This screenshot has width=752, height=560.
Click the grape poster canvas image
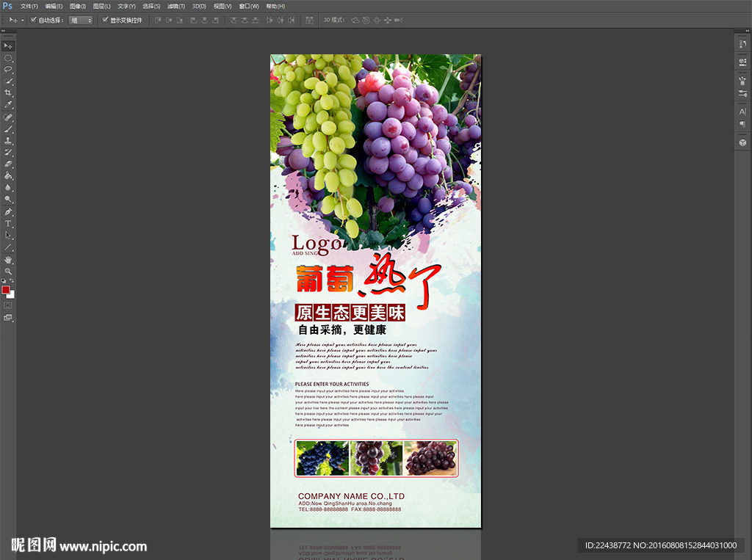coord(376,291)
